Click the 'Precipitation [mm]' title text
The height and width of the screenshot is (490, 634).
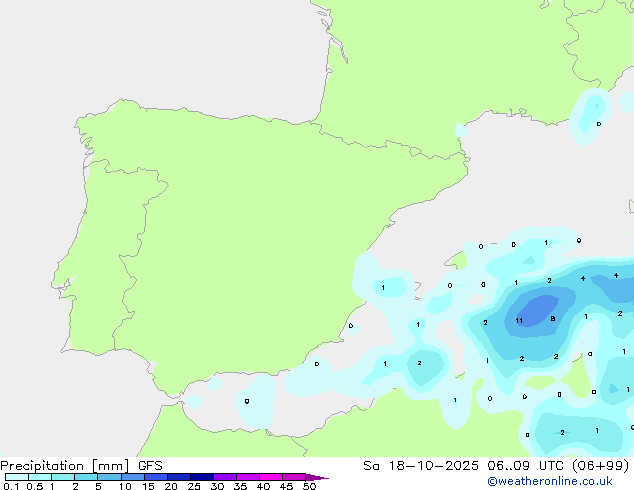(65, 466)
